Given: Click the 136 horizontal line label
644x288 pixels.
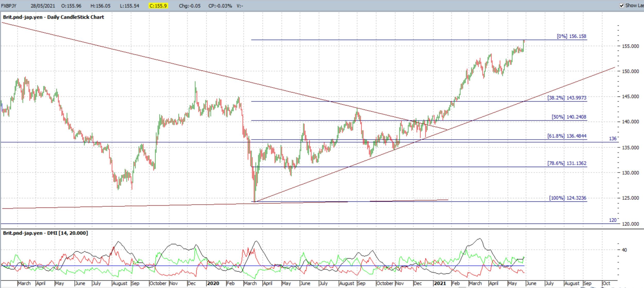Looking at the screenshot, I should pyautogui.click(x=613, y=139).
